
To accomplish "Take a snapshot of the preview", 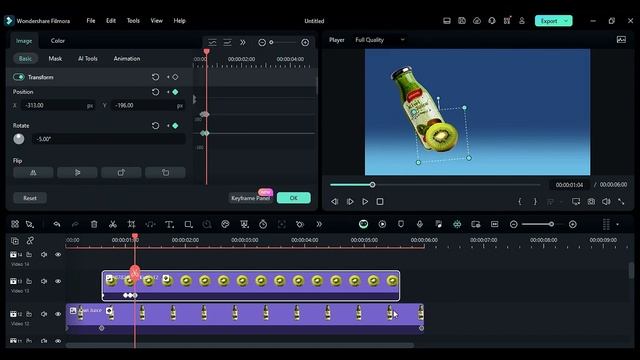I will coord(591,202).
